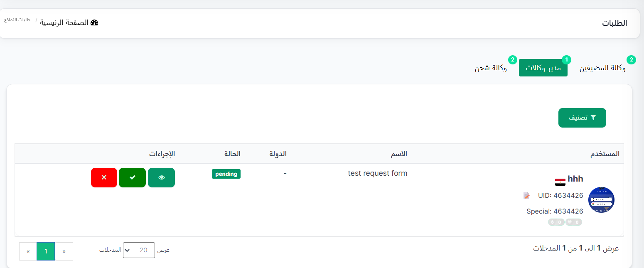The height and width of the screenshot is (268, 644).
Task: Click the second small 0 badge under Special
Action: click(x=556, y=222)
